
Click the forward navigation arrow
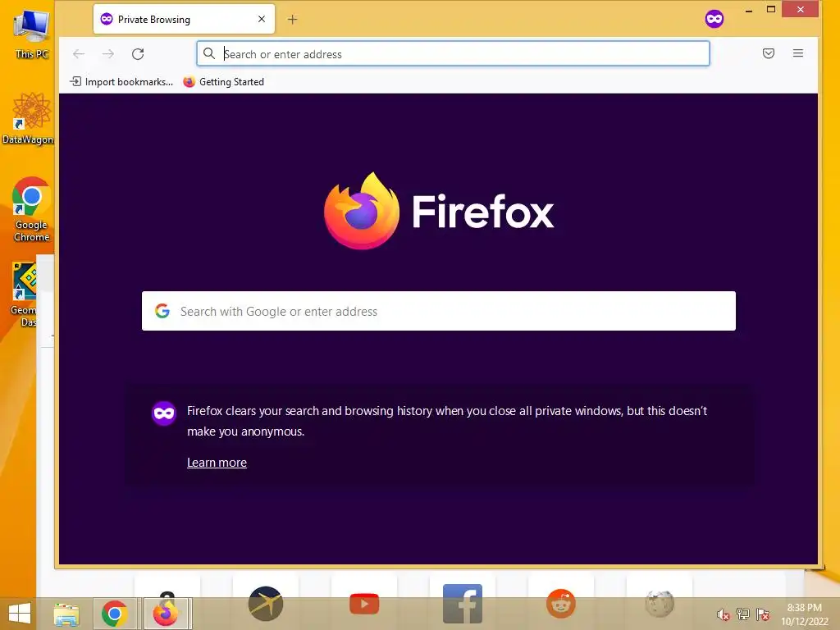[108, 53]
